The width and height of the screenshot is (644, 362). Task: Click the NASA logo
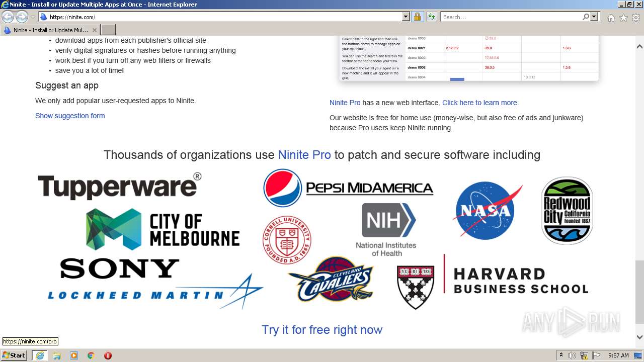pos(488,210)
